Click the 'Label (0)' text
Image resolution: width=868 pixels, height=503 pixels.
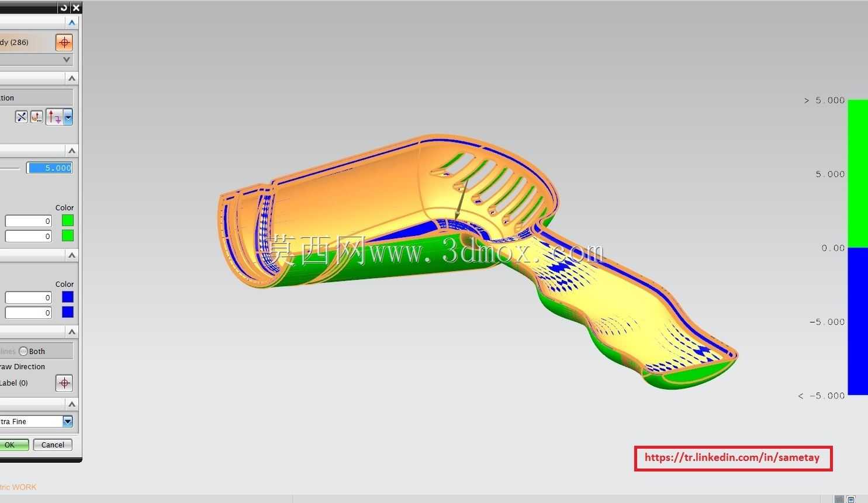[14, 383]
